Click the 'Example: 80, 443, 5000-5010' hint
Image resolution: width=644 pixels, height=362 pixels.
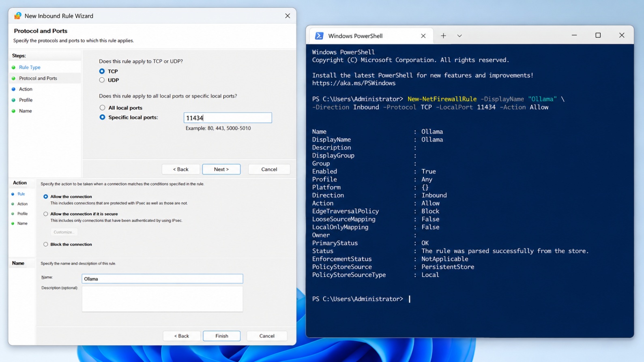[x=218, y=128]
